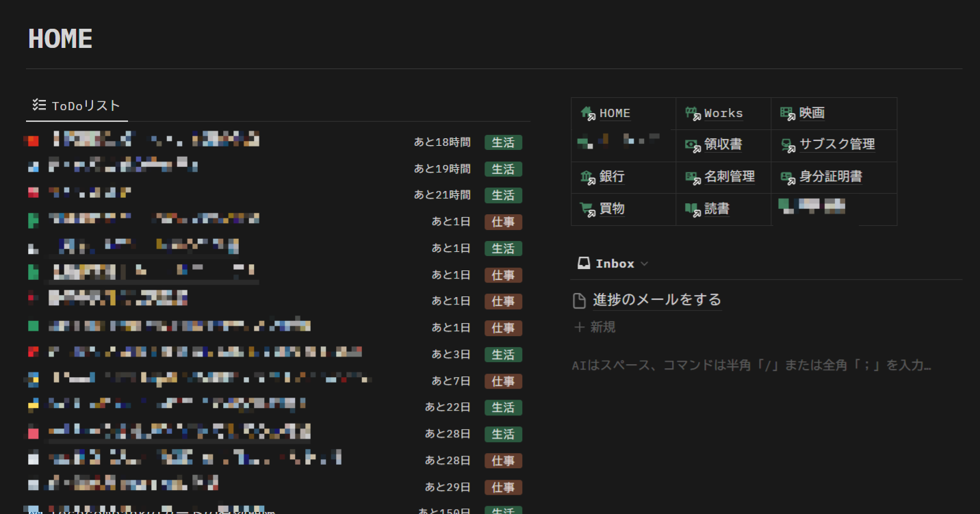Click the あと29日 due time
Image resolution: width=980 pixels, height=514 pixels.
pos(448,487)
